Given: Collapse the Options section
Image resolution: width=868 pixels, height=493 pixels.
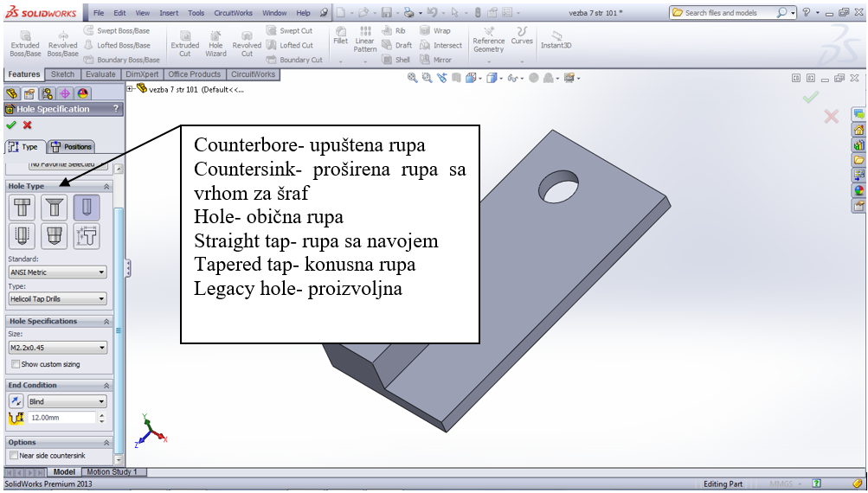Looking at the screenshot, I should pos(106,443).
